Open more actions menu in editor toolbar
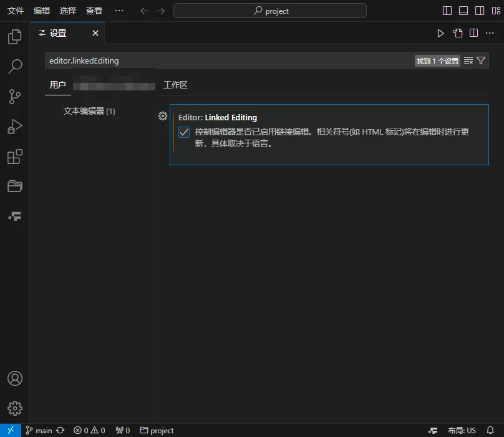This screenshot has height=437, width=504. pos(490,33)
